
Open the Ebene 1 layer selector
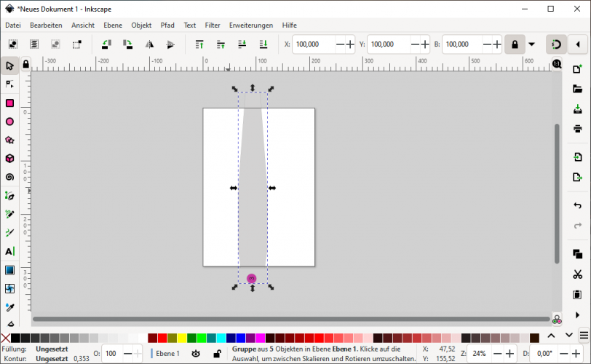click(x=165, y=354)
